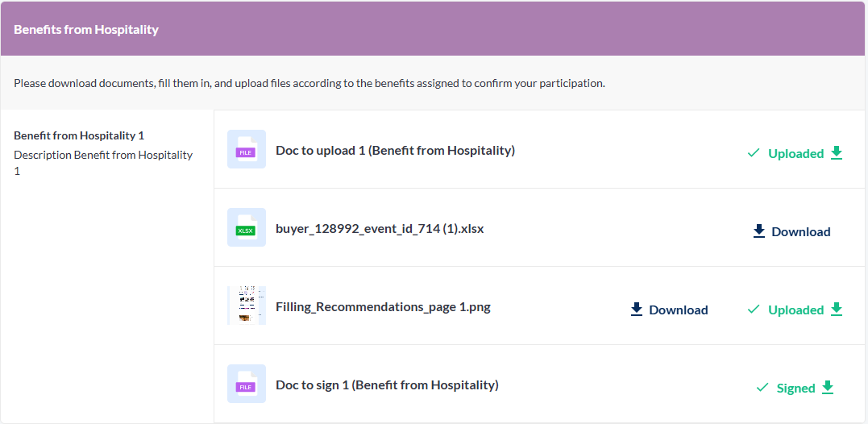Click green download arrow in Filling_Recommendations row
Viewport: 868px width, 424px height.
[837, 309]
